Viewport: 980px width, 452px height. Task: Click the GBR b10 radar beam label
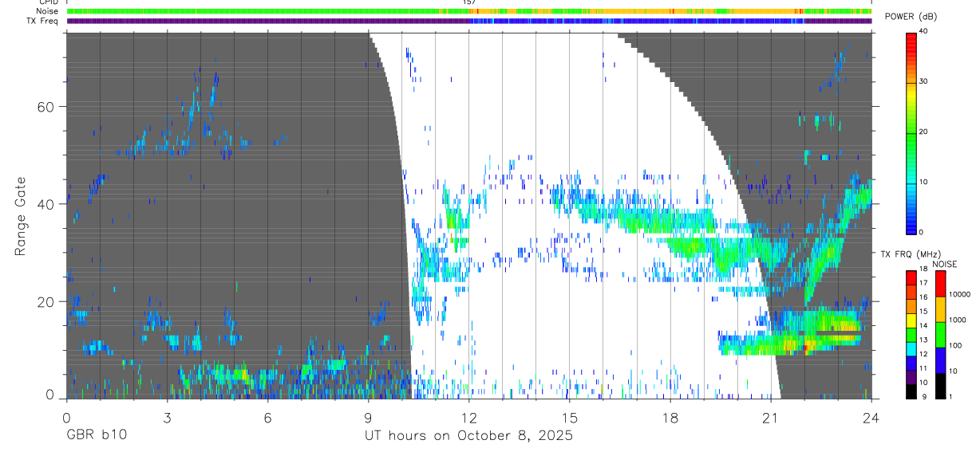[96, 436]
